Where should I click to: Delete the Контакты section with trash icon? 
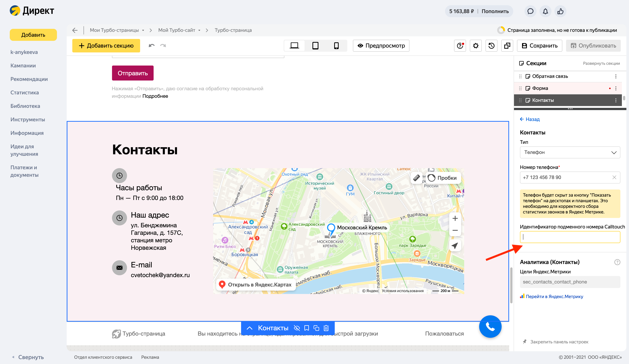coord(326,328)
